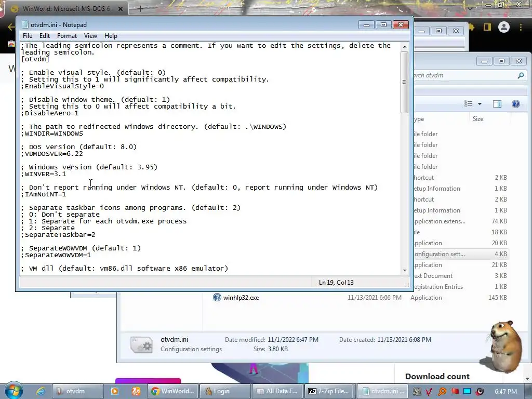Open the Chrome three-dot menu
This screenshot has width=532, height=399.
pyautogui.click(x=521, y=27)
